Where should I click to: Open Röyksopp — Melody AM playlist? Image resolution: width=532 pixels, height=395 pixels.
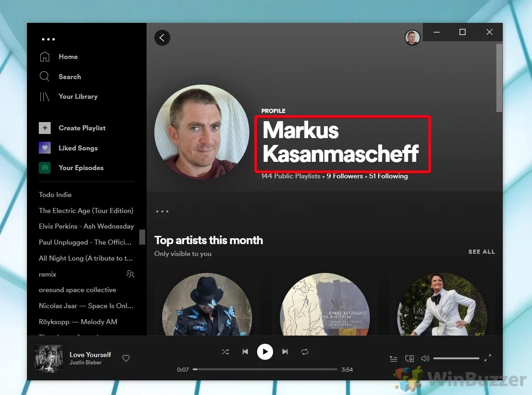[78, 322]
